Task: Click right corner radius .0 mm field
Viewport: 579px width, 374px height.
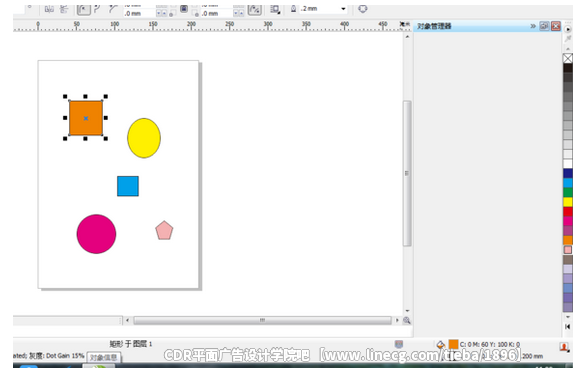Action: (x=216, y=14)
